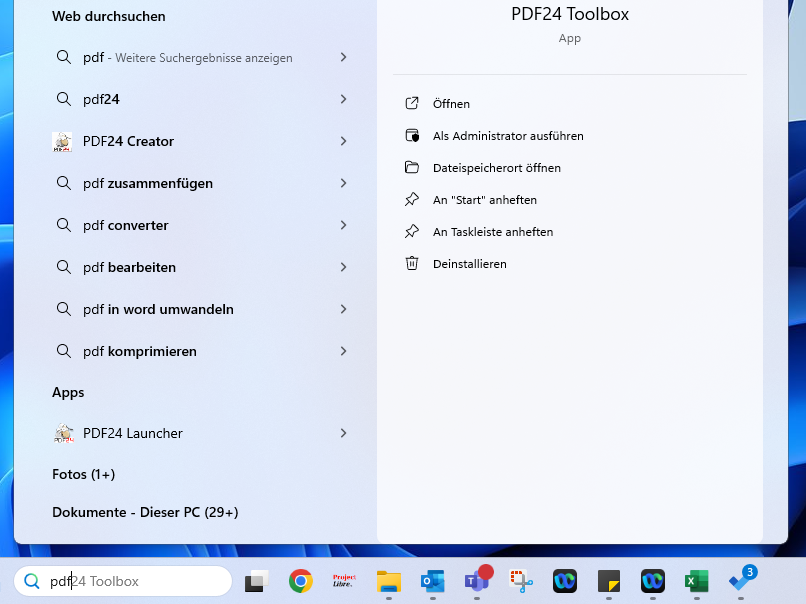Expand pdf Weitere Suchergebnisse chevron
Screen dimensions: 806x604
pyautogui.click(x=343, y=57)
